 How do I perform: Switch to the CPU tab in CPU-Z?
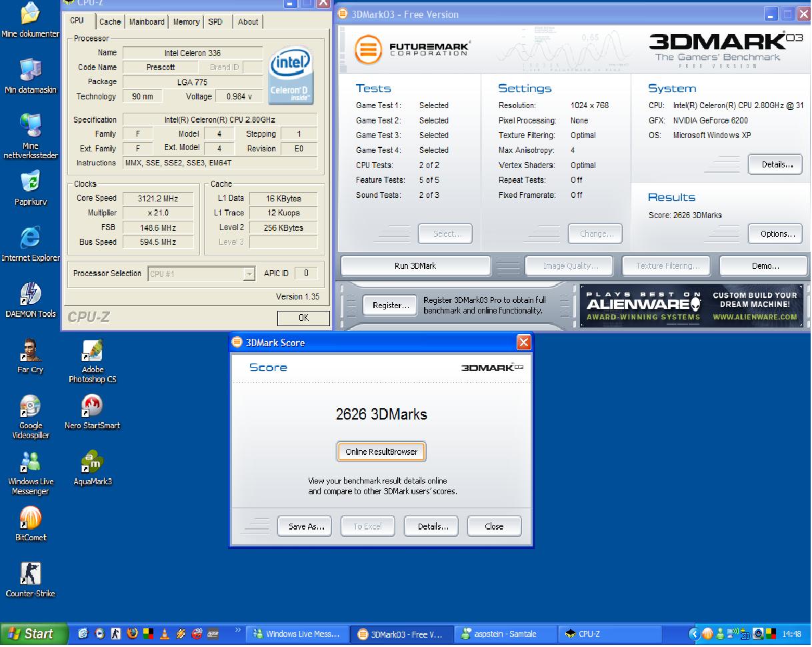point(77,21)
